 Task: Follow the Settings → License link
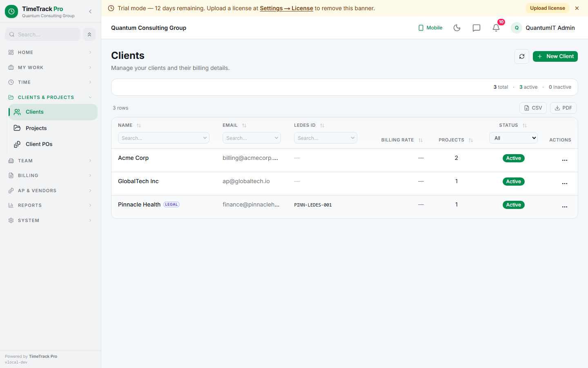pos(286,8)
